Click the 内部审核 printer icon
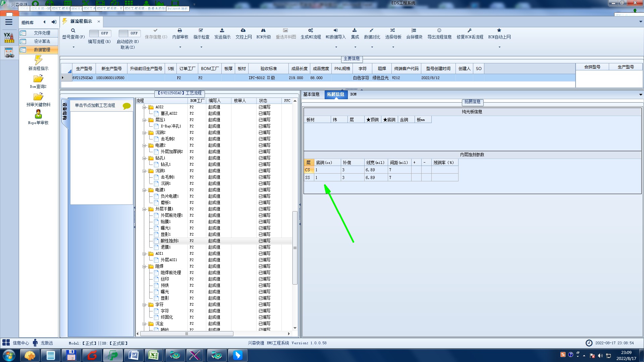Screen dimensions: 644x362 coord(180,31)
